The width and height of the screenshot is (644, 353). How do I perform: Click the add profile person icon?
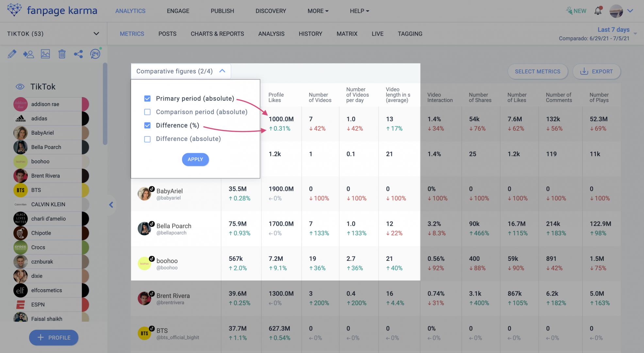point(29,54)
